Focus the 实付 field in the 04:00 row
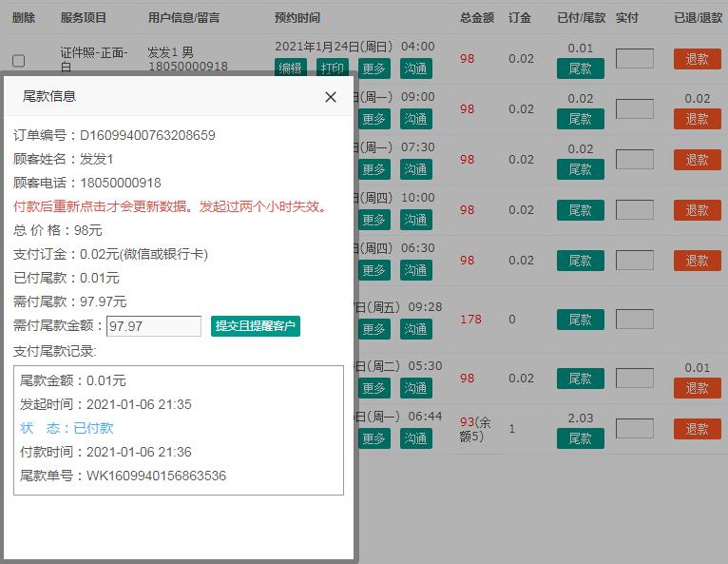 634,59
